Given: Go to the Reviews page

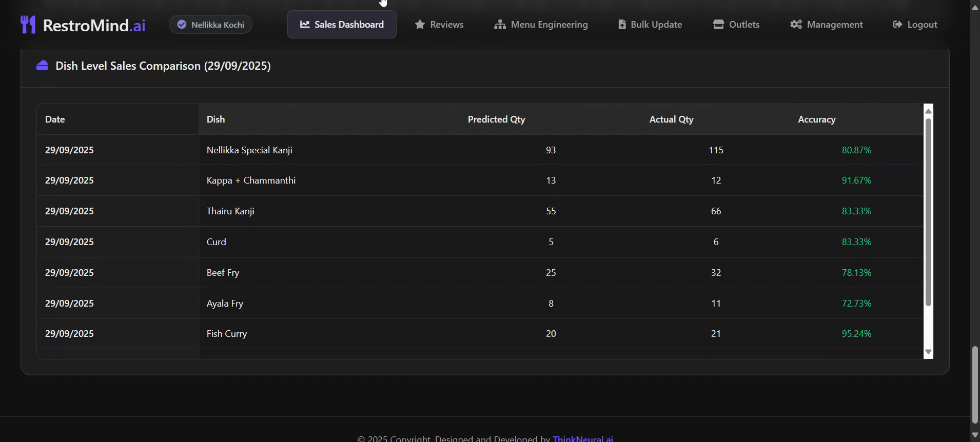Looking at the screenshot, I should [x=439, y=24].
